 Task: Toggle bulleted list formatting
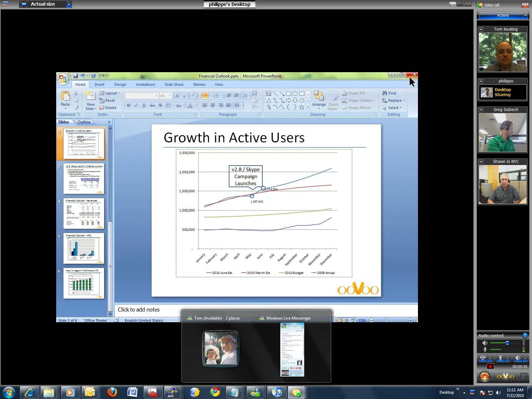(205, 96)
